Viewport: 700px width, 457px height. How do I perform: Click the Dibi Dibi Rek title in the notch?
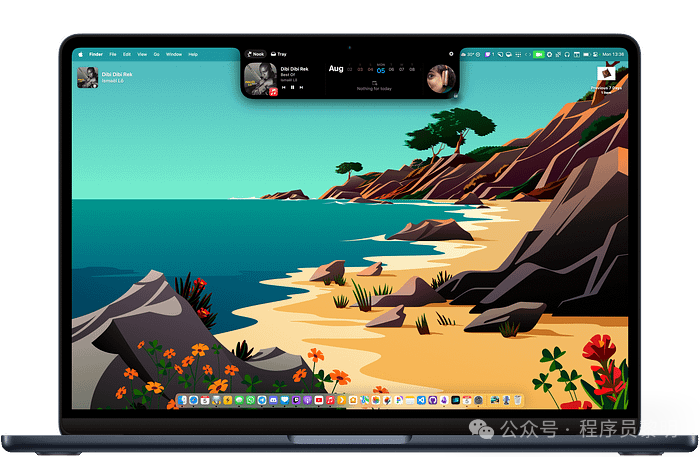(x=295, y=69)
